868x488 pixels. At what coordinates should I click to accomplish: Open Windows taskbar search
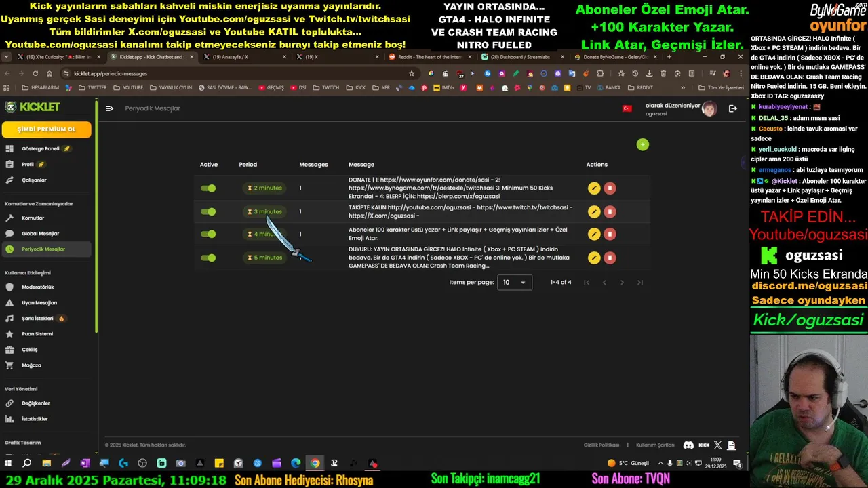pos(27,463)
